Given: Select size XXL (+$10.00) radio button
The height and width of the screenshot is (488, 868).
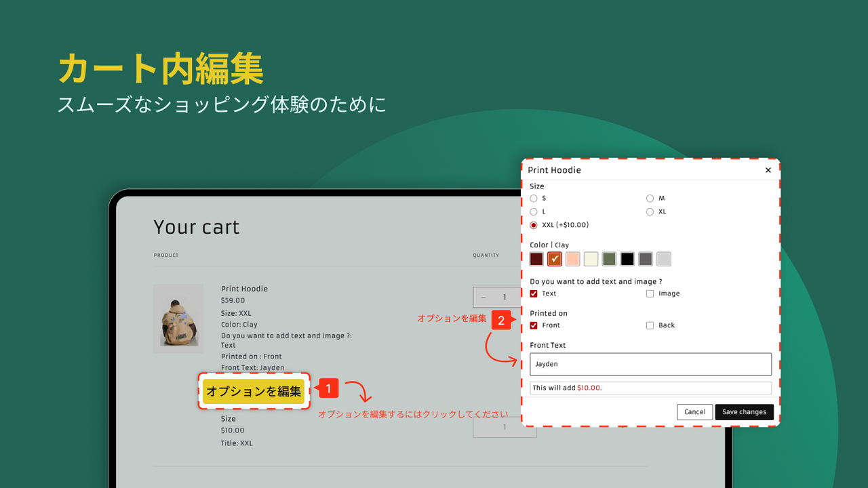Looking at the screenshot, I should pyautogui.click(x=534, y=225).
